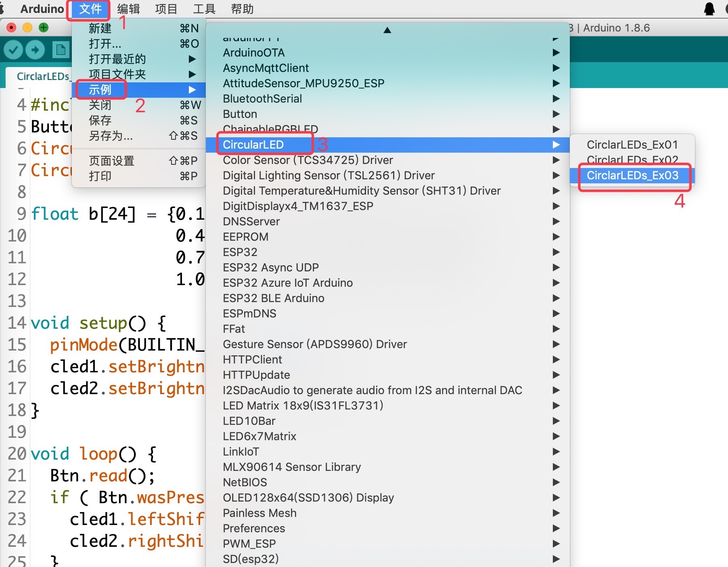Open the FFat examples

click(387, 329)
